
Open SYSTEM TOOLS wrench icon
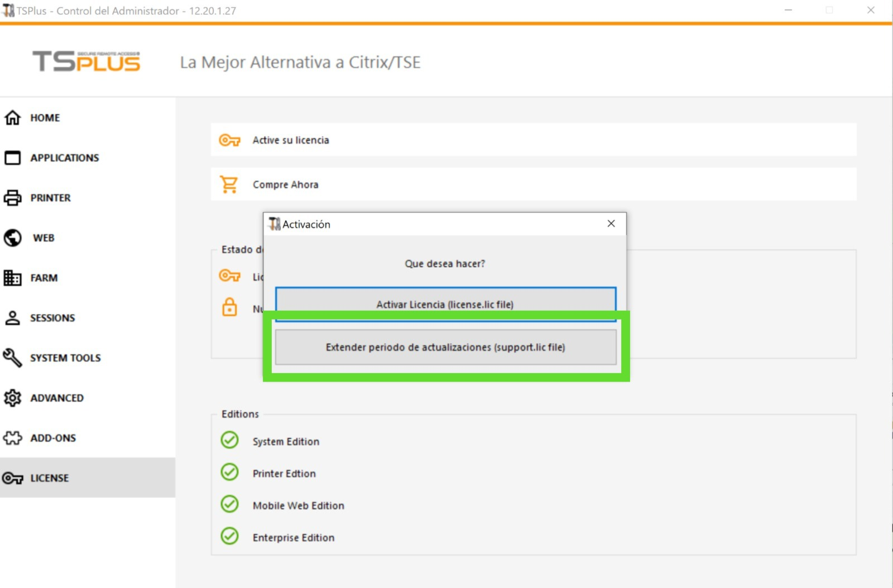pos(12,358)
